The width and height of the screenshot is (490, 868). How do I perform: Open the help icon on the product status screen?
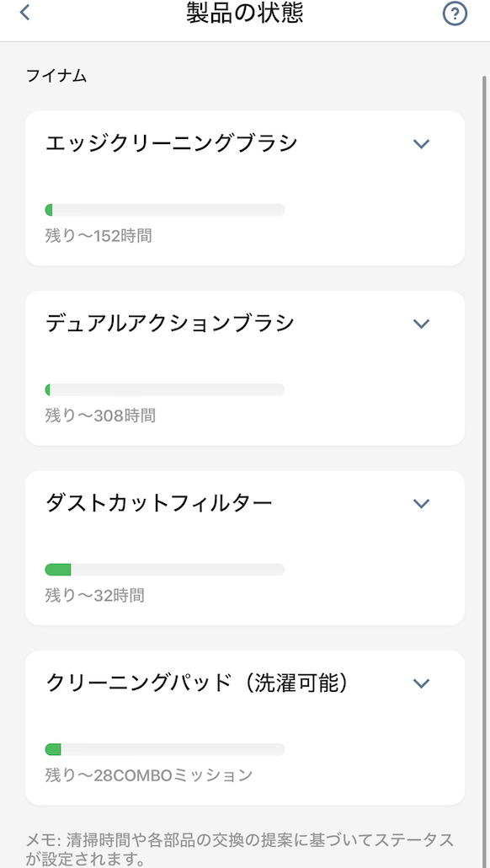coord(454,13)
